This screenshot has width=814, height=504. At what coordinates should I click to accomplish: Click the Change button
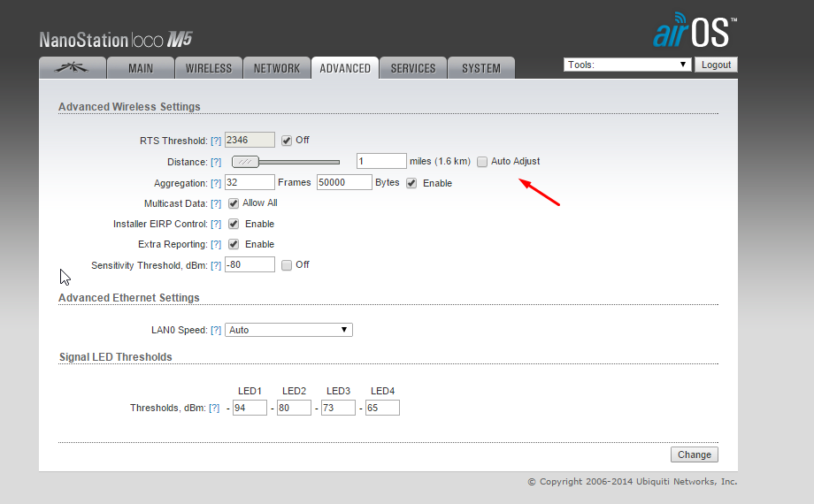tap(694, 454)
